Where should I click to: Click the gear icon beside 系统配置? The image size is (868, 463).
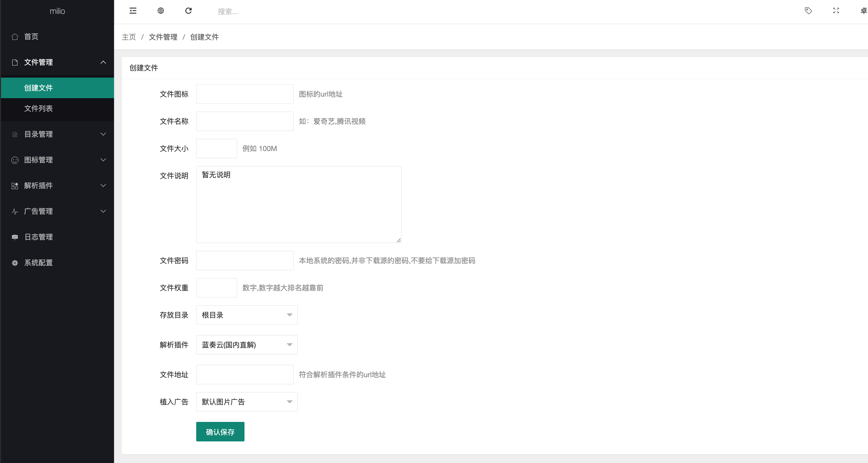coord(15,263)
